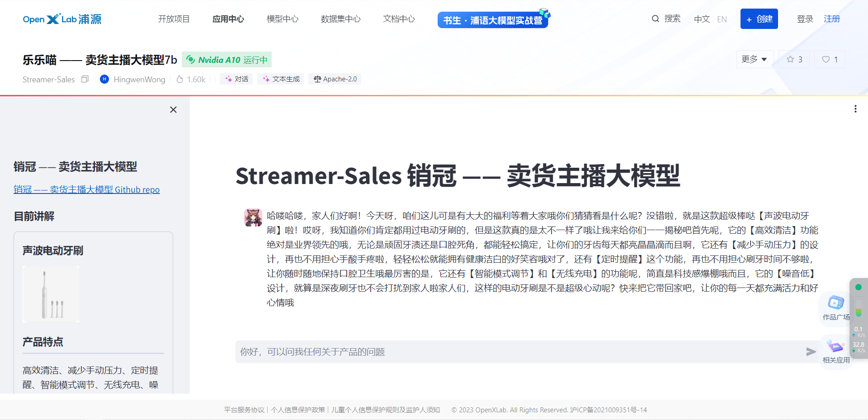The image size is (868, 420).
Task: Open the 应用中心 tab
Action: (228, 19)
